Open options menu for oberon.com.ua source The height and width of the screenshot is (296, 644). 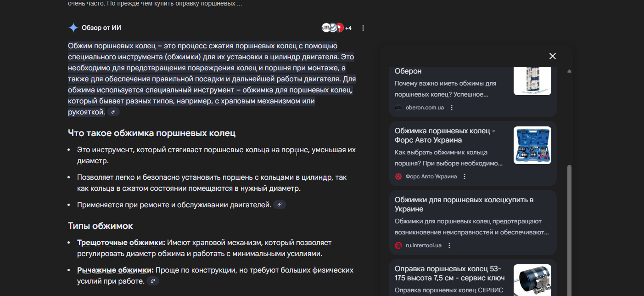(x=452, y=108)
